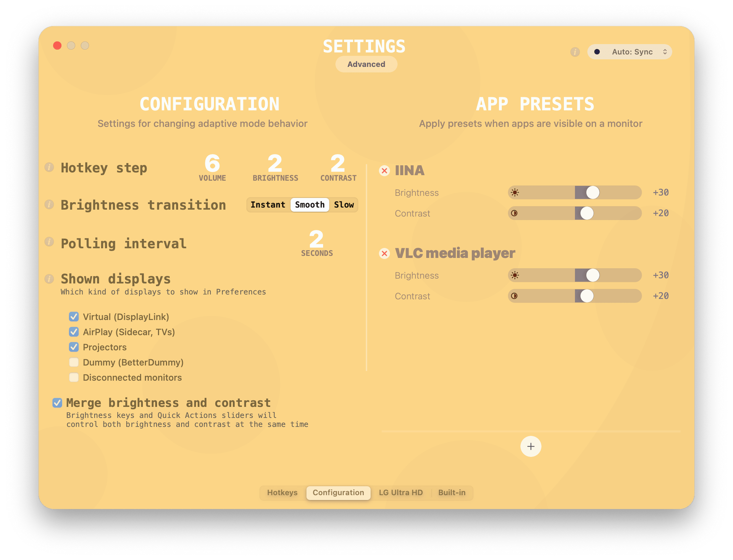Open the LG Ultra HD tab
The width and height of the screenshot is (733, 560).
pyautogui.click(x=401, y=492)
